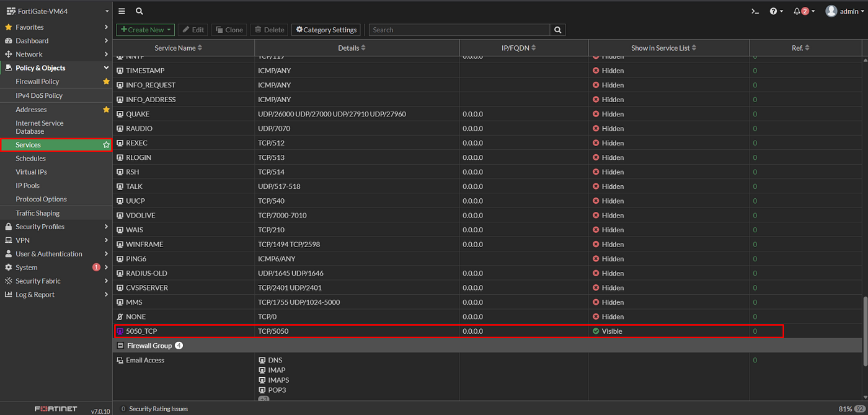868x415 pixels.
Task: Open the admin user menu
Action: [844, 11]
